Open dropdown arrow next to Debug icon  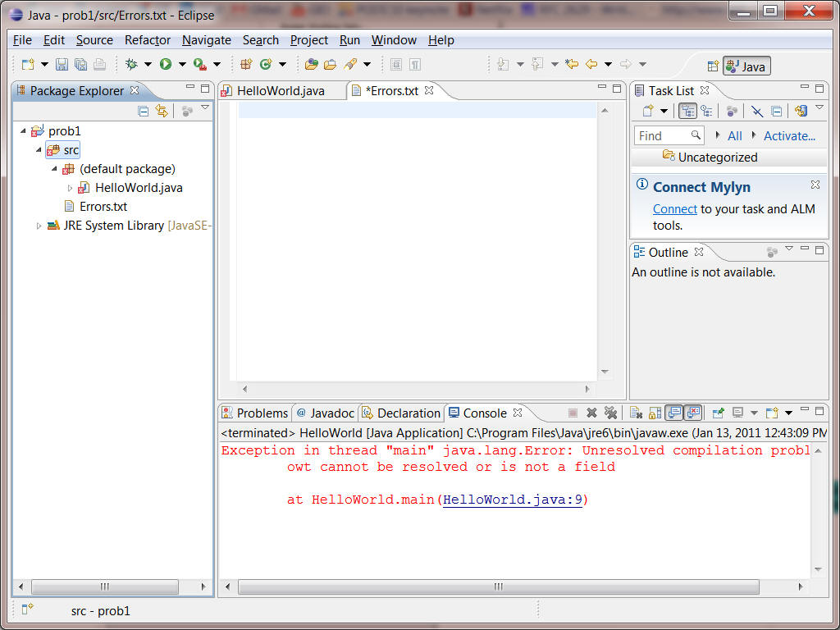148,65
